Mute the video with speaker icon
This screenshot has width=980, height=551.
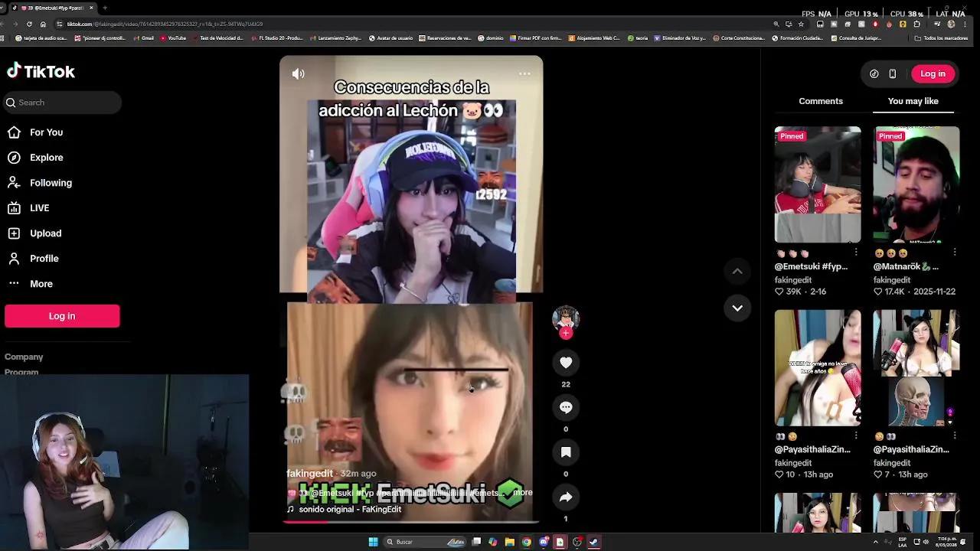pyautogui.click(x=298, y=73)
